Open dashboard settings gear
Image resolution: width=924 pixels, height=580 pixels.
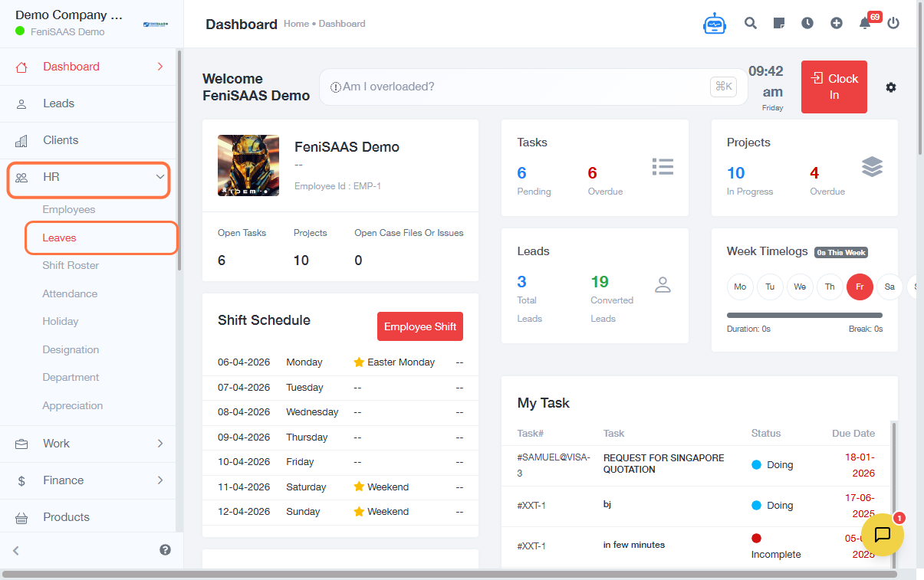(x=890, y=87)
